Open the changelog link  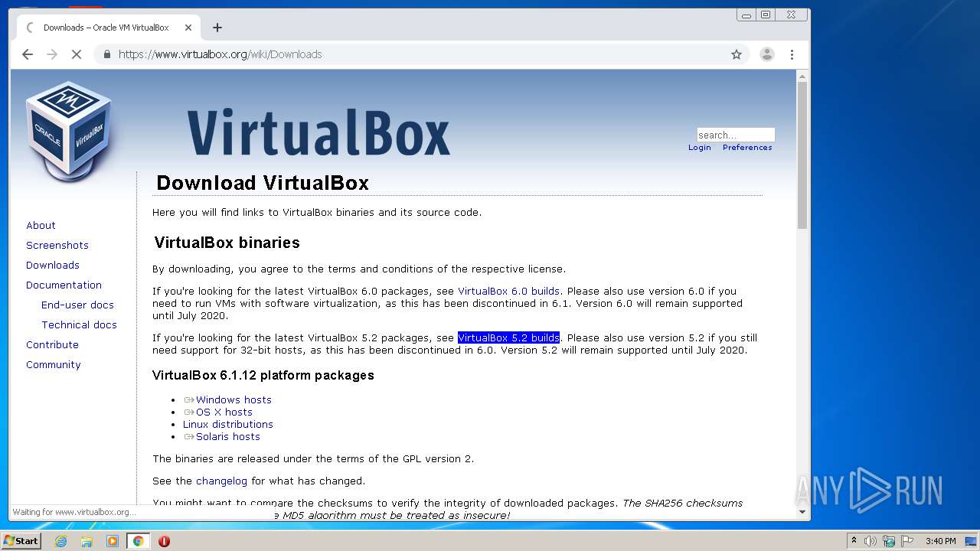[x=221, y=481]
